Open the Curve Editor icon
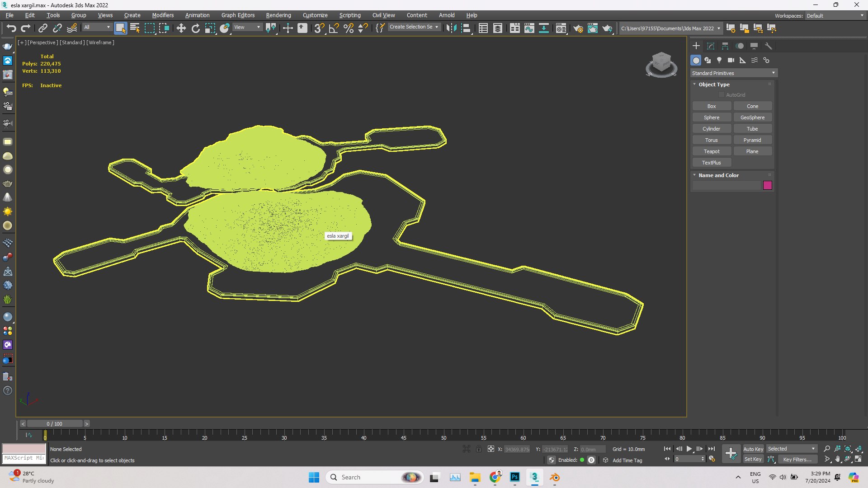The width and height of the screenshot is (868, 488). click(x=529, y=28)
